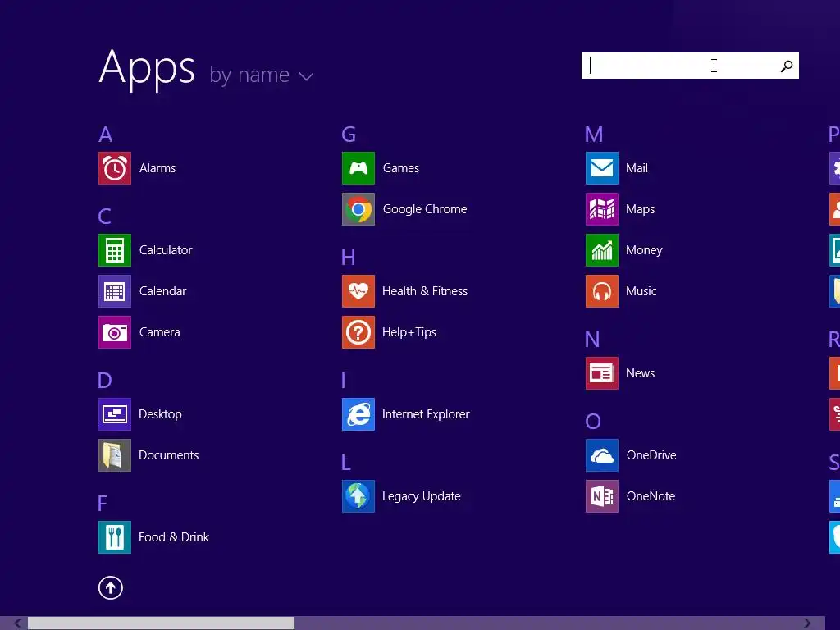Click the 'OneNote' text label

pos(651,496)
